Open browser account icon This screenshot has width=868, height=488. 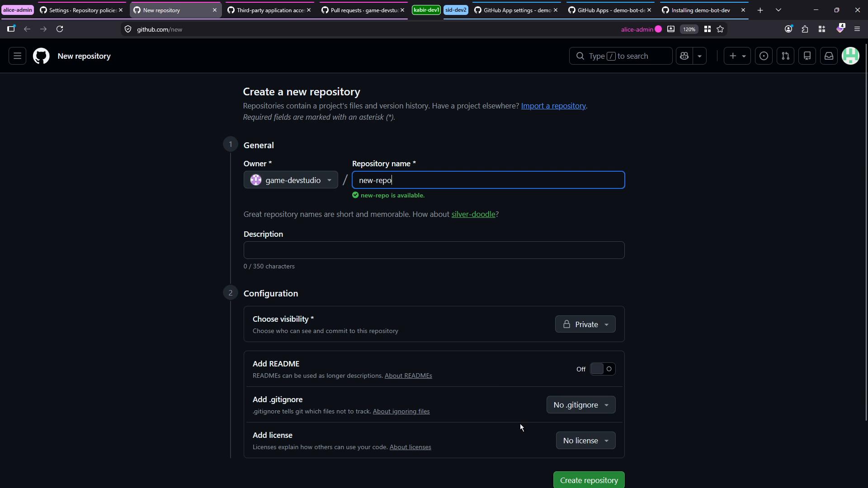tap(788, 29)
